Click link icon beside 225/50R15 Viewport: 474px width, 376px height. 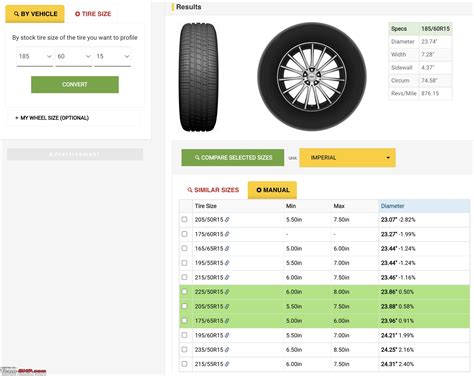click(x=227, y=292)
